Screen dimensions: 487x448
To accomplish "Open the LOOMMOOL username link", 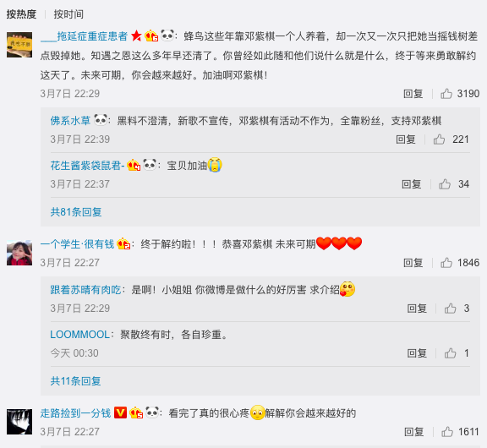I will tap(79, 335).
